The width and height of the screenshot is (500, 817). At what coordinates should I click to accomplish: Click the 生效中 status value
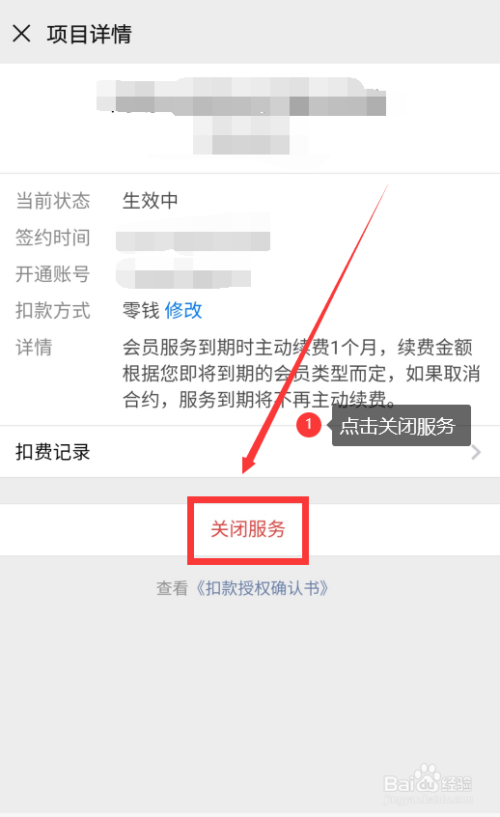tap(151, 201)
